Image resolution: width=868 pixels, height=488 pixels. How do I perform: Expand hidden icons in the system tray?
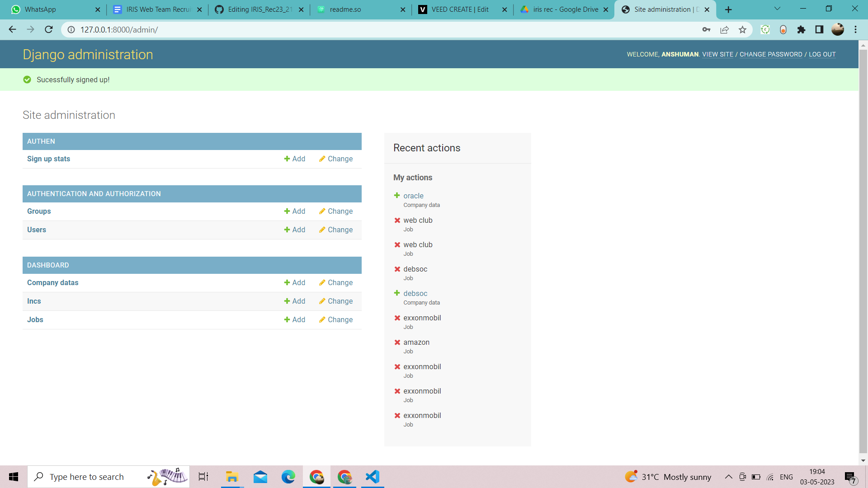click(728, 476)
